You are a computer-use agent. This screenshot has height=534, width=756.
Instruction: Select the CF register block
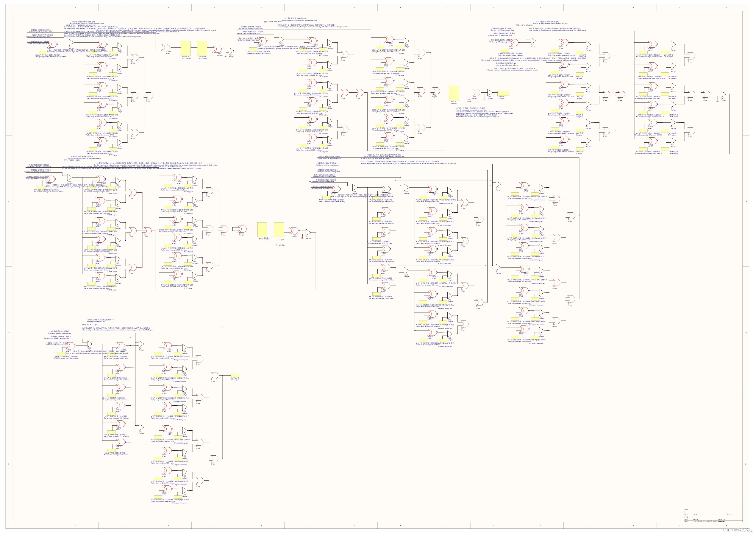tap(503, 93)
